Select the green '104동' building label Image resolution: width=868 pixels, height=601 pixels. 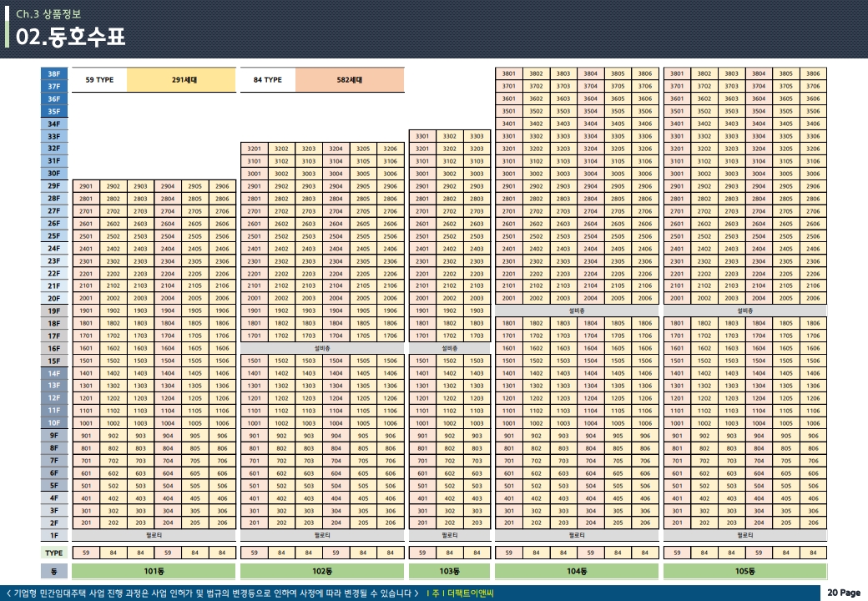tap(577, 571)
